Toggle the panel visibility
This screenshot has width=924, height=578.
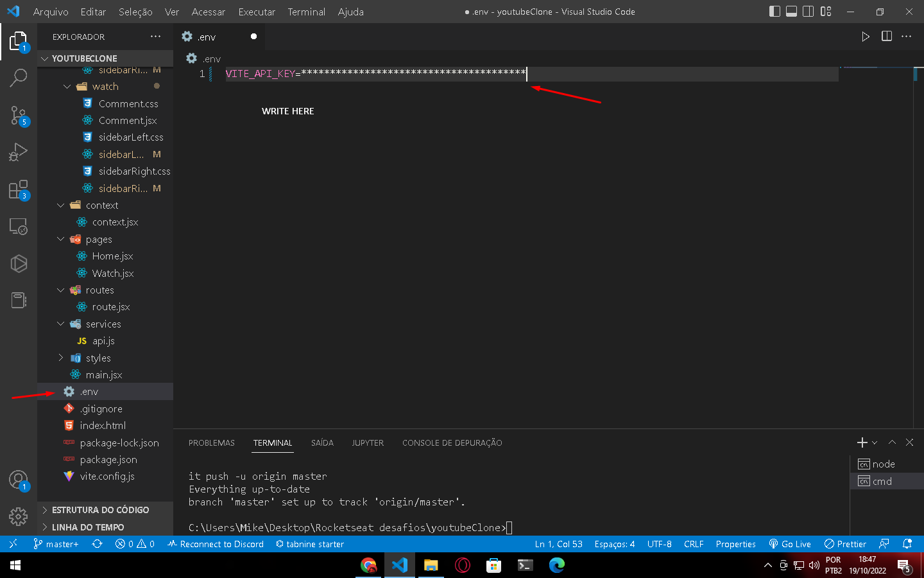[791, 12]
